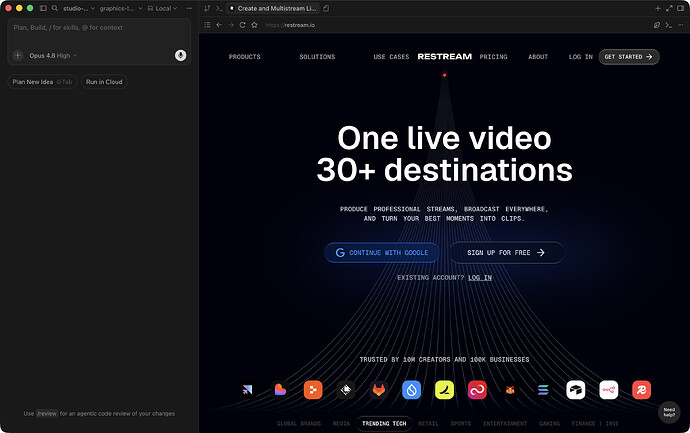Toggle the right side panel icon

tap(680, 8)
